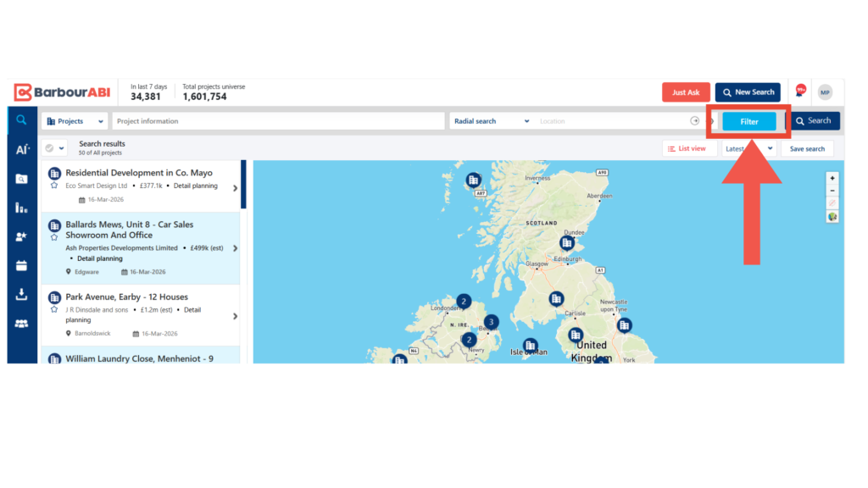Star the Residential Development in Co. Mayo project
Viewport: 868px width, 488px height.
click(x=54, y=186)
